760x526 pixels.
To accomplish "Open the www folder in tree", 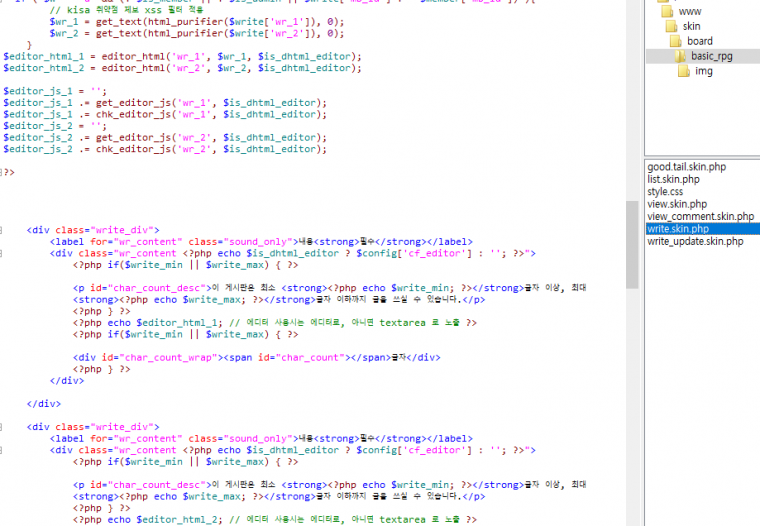I will 690,11.
